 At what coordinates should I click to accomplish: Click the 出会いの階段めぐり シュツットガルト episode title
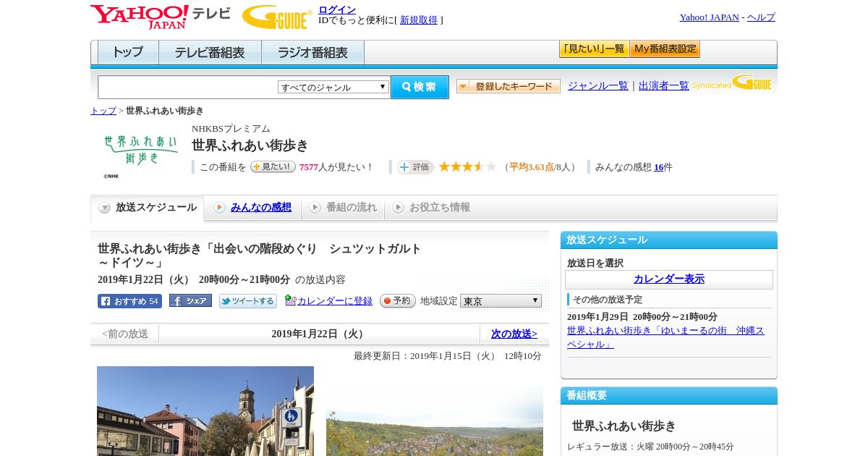pyautogui.click(x=260, y=256)
